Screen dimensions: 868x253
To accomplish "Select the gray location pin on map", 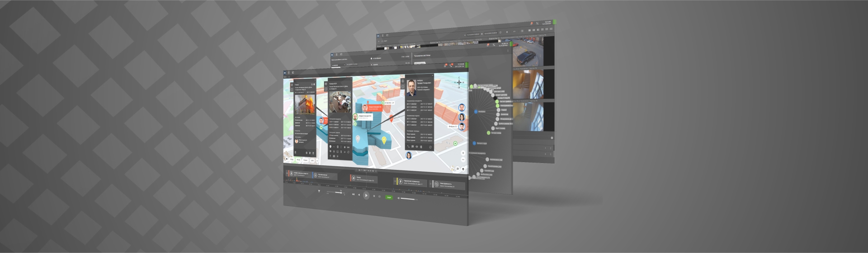I will coord(358,139).
